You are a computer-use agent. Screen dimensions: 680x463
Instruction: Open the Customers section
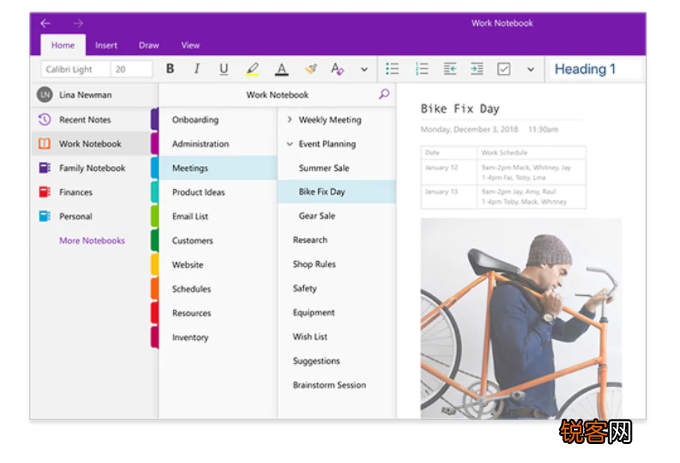218,240
